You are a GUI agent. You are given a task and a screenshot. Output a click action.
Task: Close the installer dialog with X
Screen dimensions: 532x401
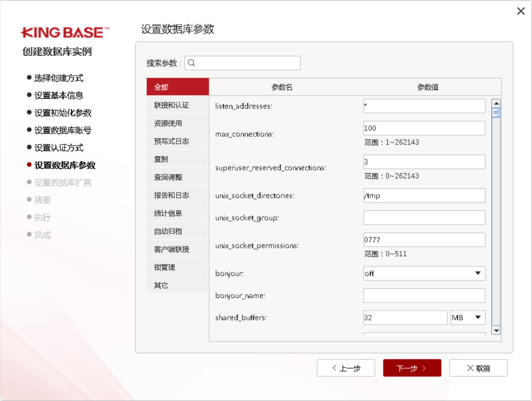[521, 11]
